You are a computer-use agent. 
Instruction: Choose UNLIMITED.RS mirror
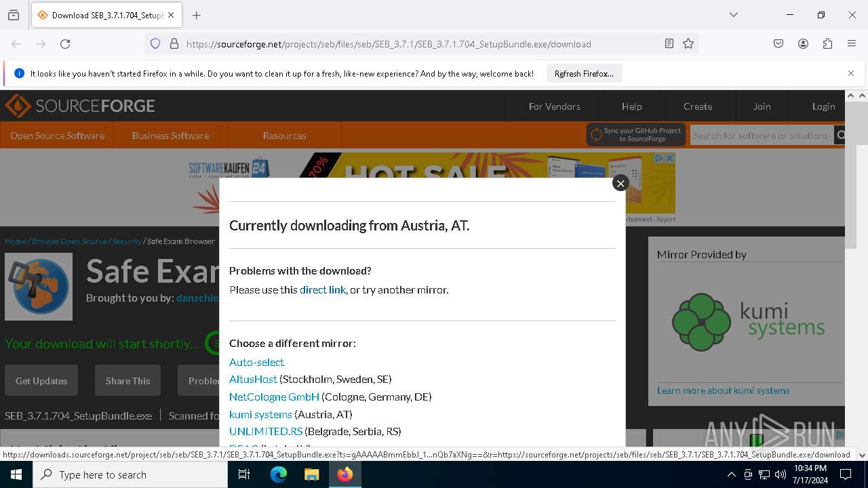pos(266,431)
